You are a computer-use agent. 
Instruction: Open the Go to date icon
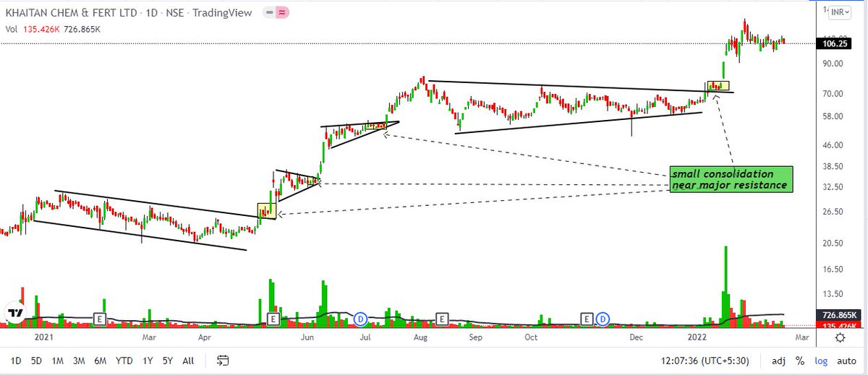tap(223, 361)
